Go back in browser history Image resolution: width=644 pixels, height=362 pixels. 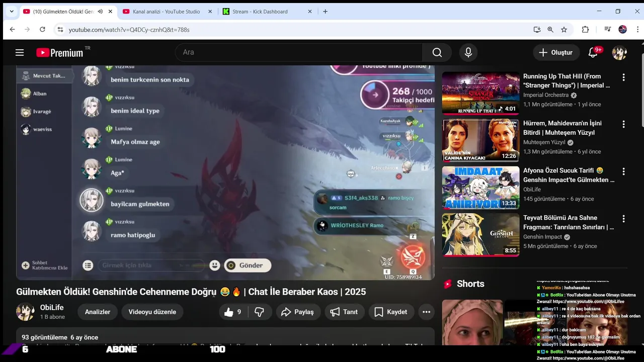point(12,30)
